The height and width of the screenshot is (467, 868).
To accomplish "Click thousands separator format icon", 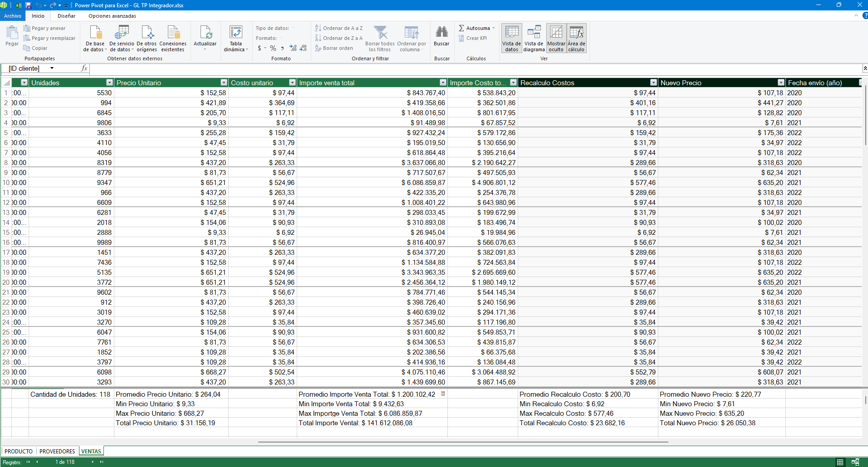I will click(x=282, y=48).
